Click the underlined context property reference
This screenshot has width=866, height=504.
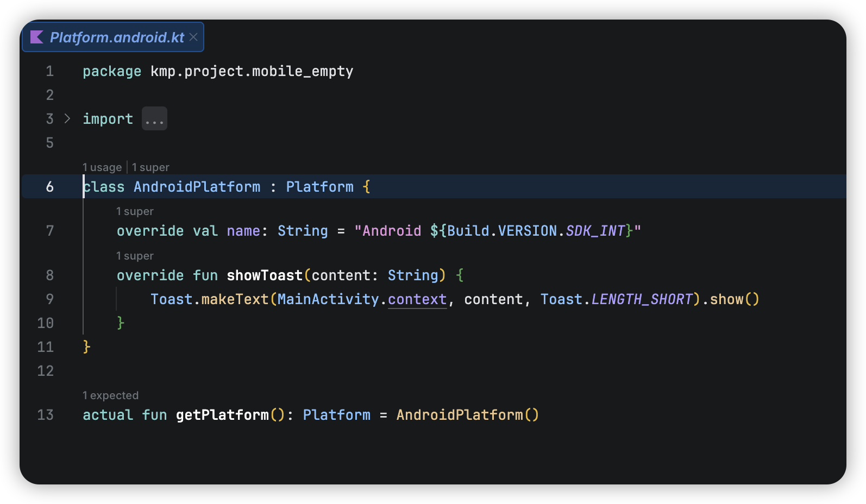417,299
